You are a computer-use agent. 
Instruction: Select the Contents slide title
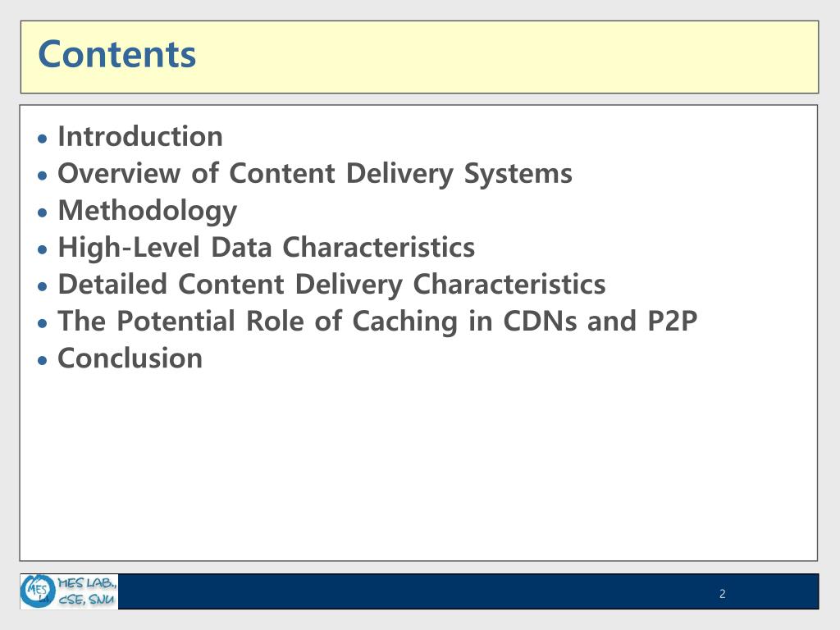tap(117, 55)
